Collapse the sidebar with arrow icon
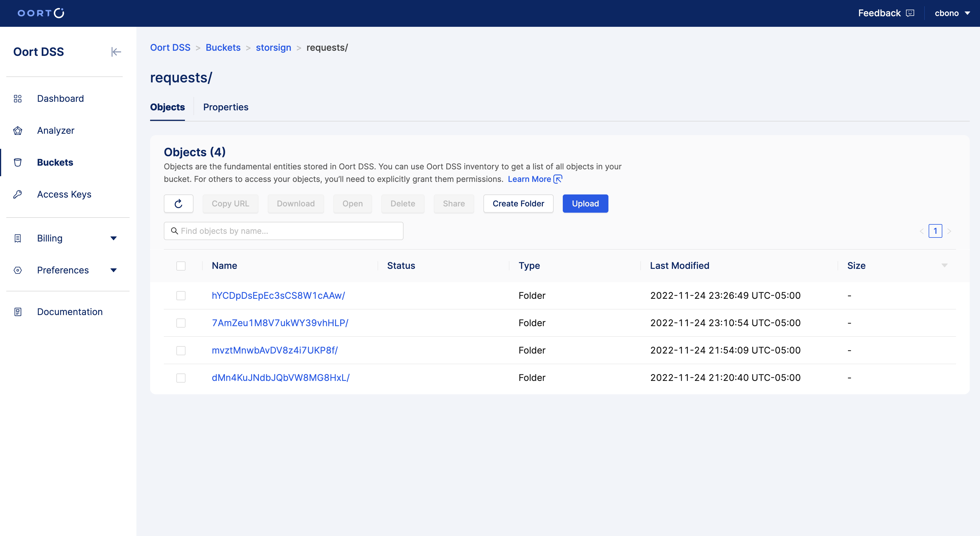The image size is (980, 536). (x=116, y=52)
